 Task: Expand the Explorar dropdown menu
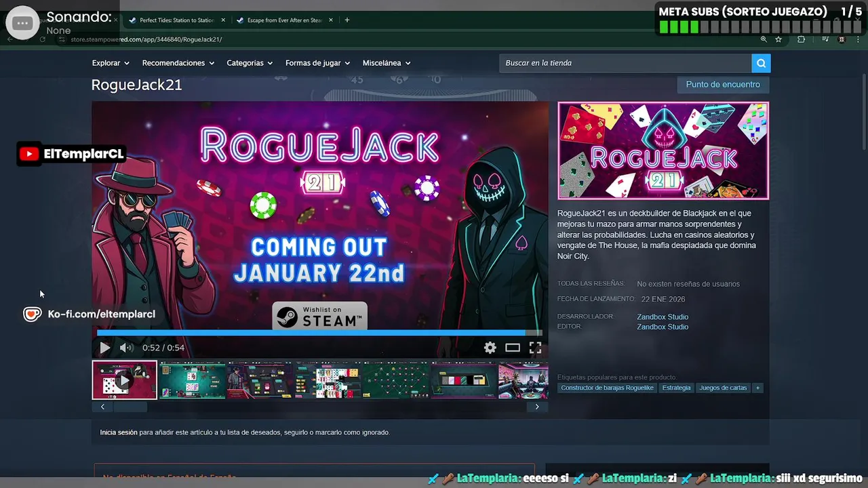[x=111, y=63]
